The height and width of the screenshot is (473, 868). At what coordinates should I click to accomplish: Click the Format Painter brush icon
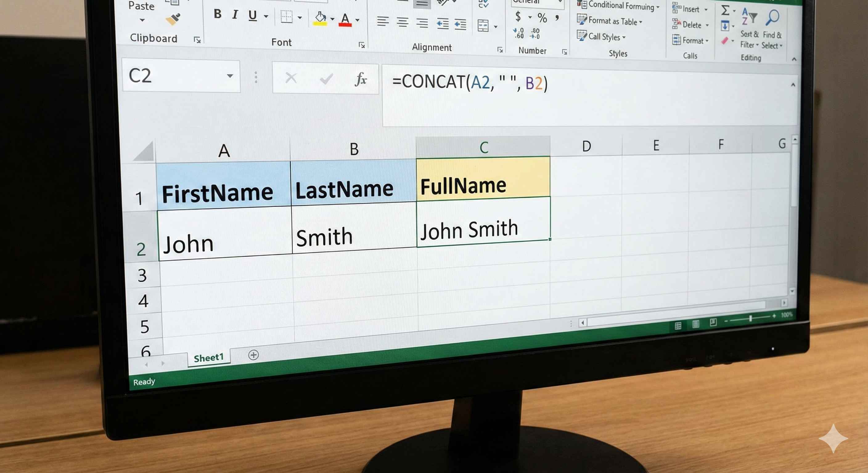(173, 19)
